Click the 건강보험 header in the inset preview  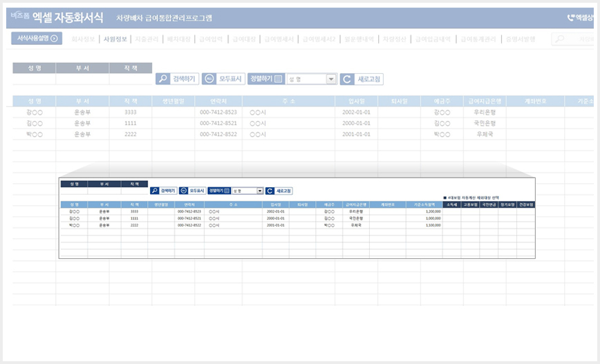526,204
